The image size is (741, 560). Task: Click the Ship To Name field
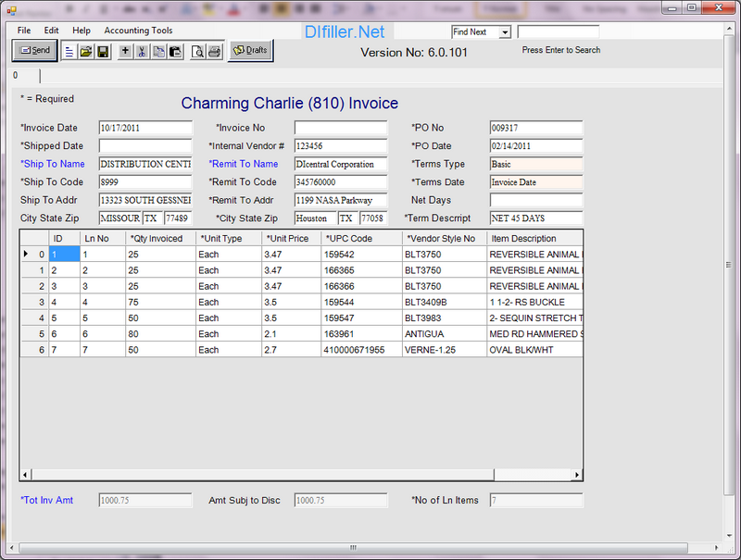[145, 164]
